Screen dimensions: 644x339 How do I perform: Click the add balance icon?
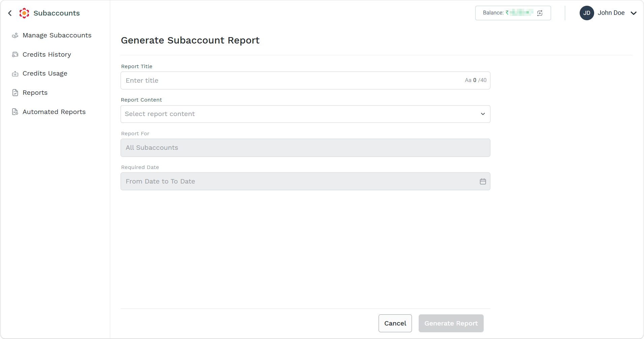540,13
